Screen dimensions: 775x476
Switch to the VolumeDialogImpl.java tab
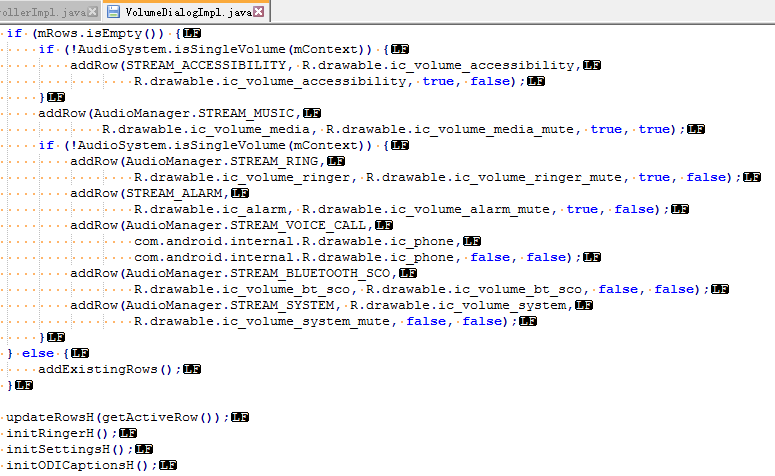(188, 12)
